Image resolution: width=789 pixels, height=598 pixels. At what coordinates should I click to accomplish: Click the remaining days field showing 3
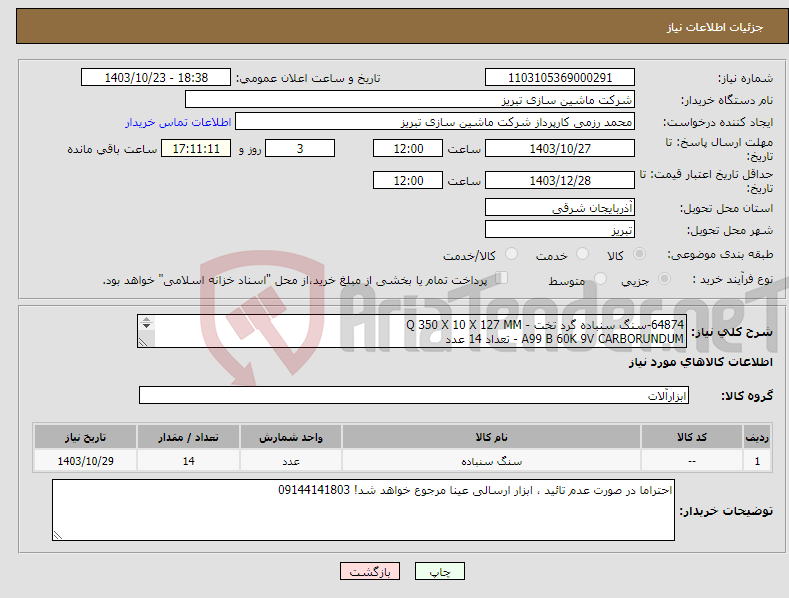pyautogui.click(x=300, y=148)
